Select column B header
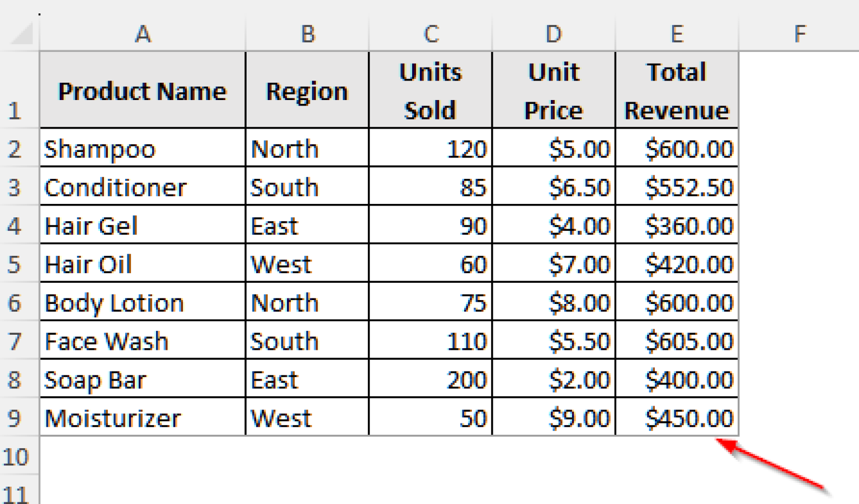Screen dimensions: 859x504 click(306, 34)
